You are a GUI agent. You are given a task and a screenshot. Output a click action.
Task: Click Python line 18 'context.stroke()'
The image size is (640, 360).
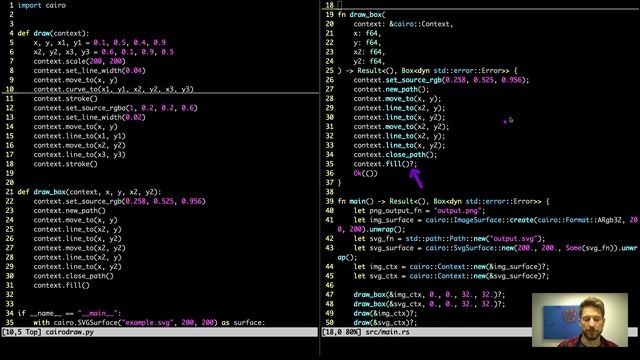[65, 164]
